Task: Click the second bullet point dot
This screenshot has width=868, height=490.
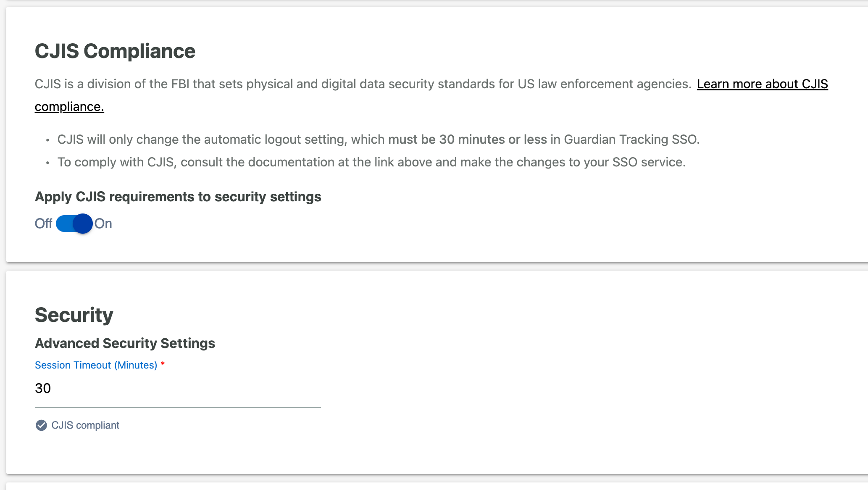Action: [x=47, y=163]
